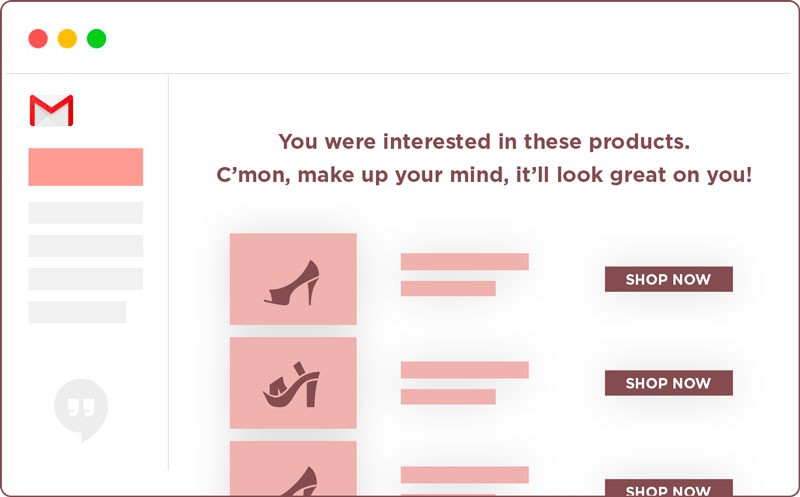The image size is (800, 497).
Task: Open the Hangouts chat bubble icon
Action: [x=81, y=410]
